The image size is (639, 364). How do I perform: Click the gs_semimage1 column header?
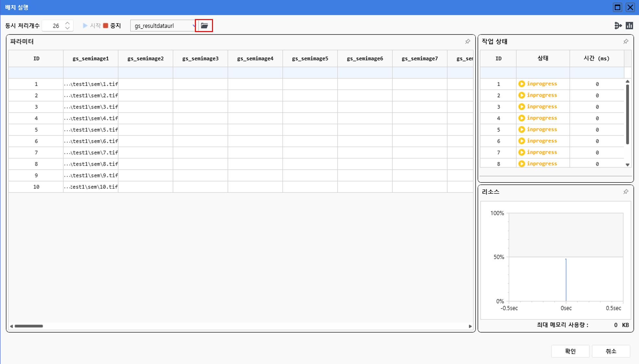coord(91,59)
